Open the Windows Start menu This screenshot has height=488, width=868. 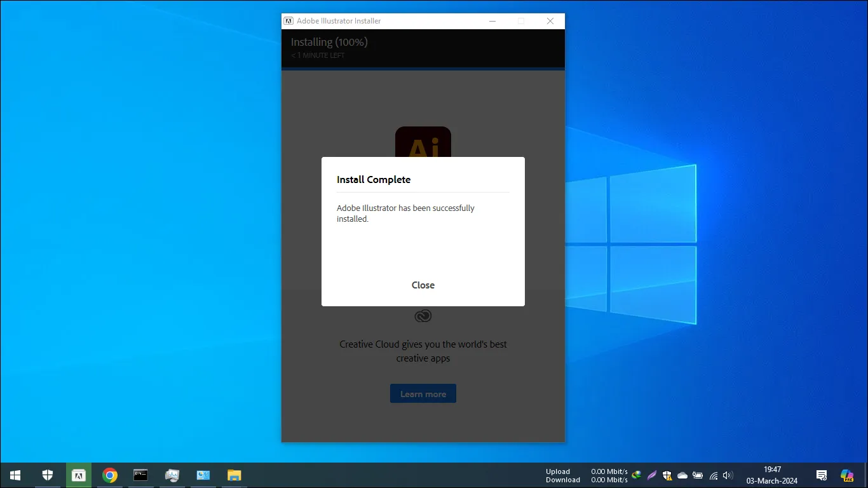[15, 475]
